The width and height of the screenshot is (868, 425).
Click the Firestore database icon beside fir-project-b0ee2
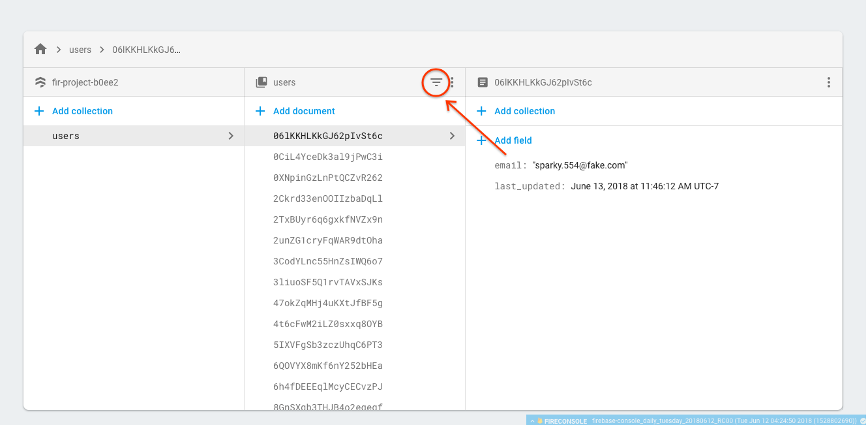click(x=40, y=82)
